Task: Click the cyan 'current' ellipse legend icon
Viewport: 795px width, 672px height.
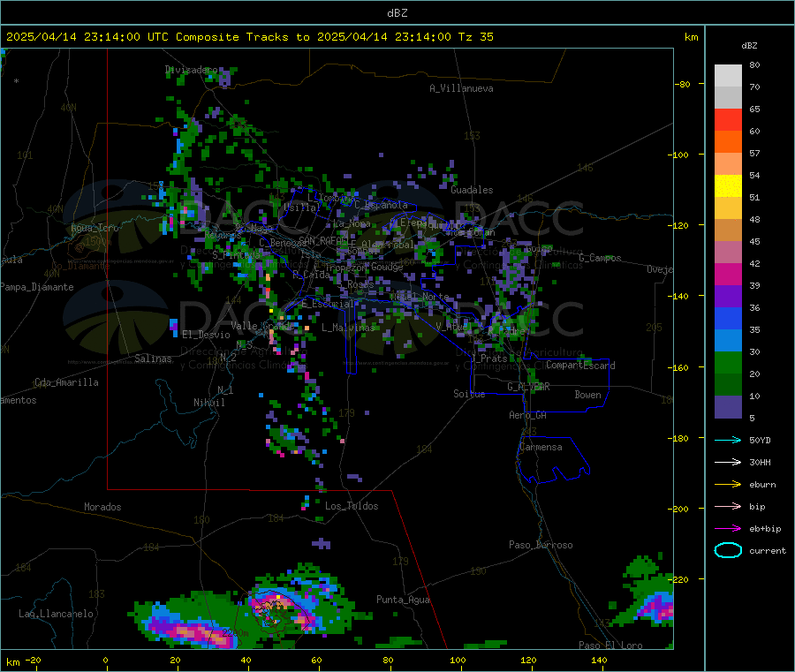Action: click(x=728, y=550)
